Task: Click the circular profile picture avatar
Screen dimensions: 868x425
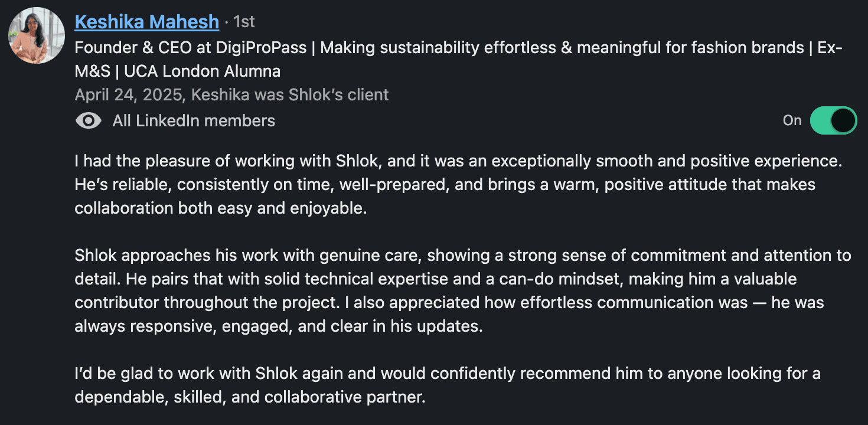Action: [x=35, y=35]
